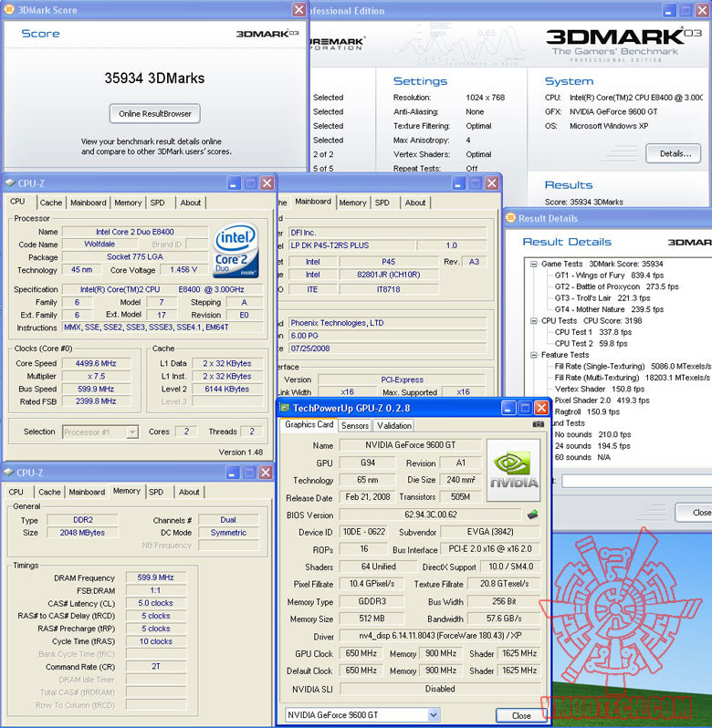This screenshot has width=712, height=728.
Task: Select Graphics Card tab in GPU-Z
Action: [x=309, y=424]
